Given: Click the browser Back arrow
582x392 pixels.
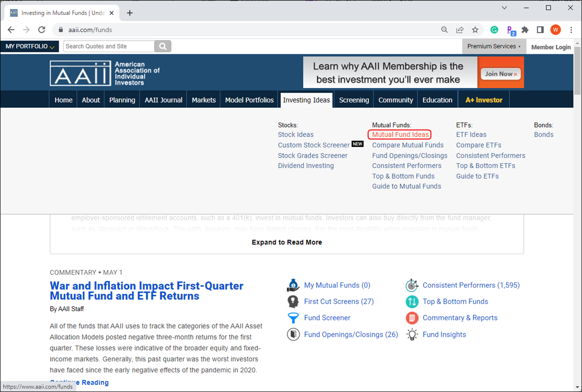Looking at the screenshot, I should pos(11,30).
